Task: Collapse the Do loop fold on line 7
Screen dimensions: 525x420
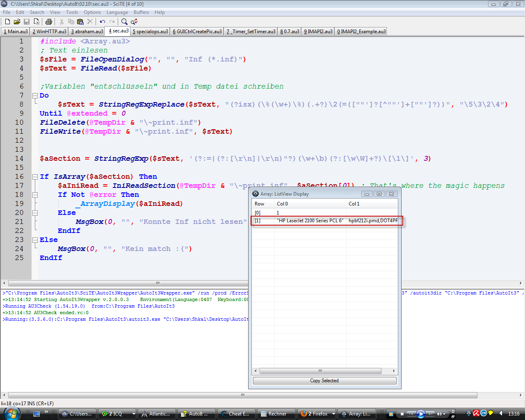Action: coord(35,96)
